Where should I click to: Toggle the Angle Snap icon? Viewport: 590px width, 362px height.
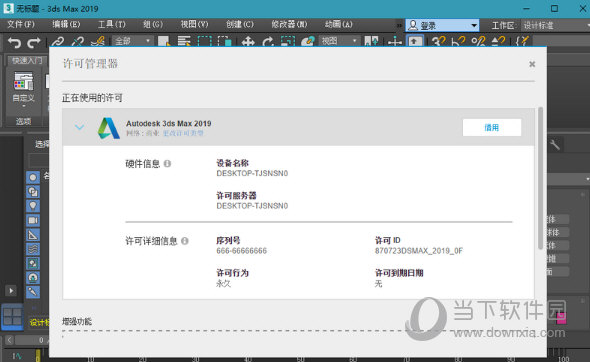(458, 41)
